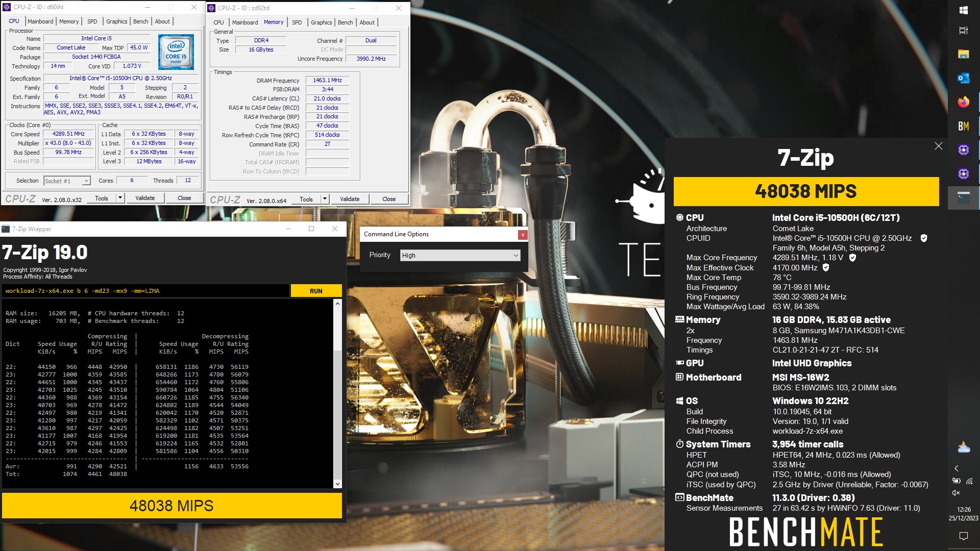The height and width of the screenshot is (551, 980).
Task: Click the shield icon beside Max Core Frequency
Action: tap(852, 258)
